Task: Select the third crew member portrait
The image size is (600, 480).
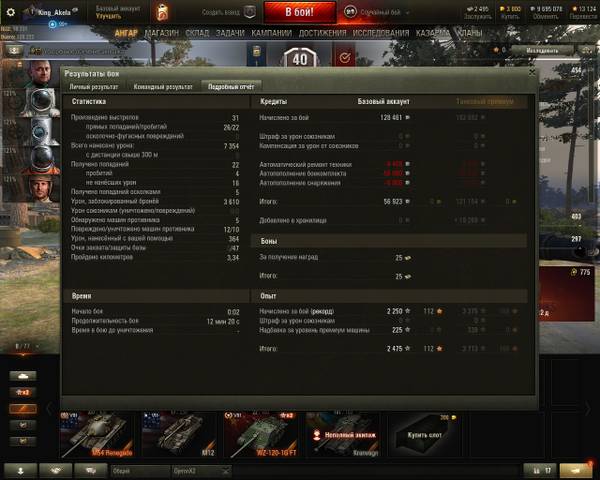Action: [39, 131]
